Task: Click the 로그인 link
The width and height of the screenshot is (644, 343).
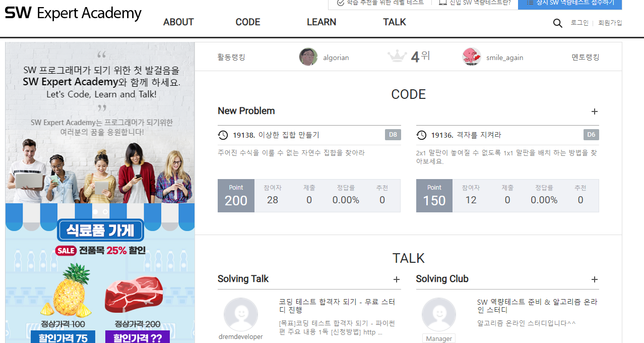Action: point(579,23)
